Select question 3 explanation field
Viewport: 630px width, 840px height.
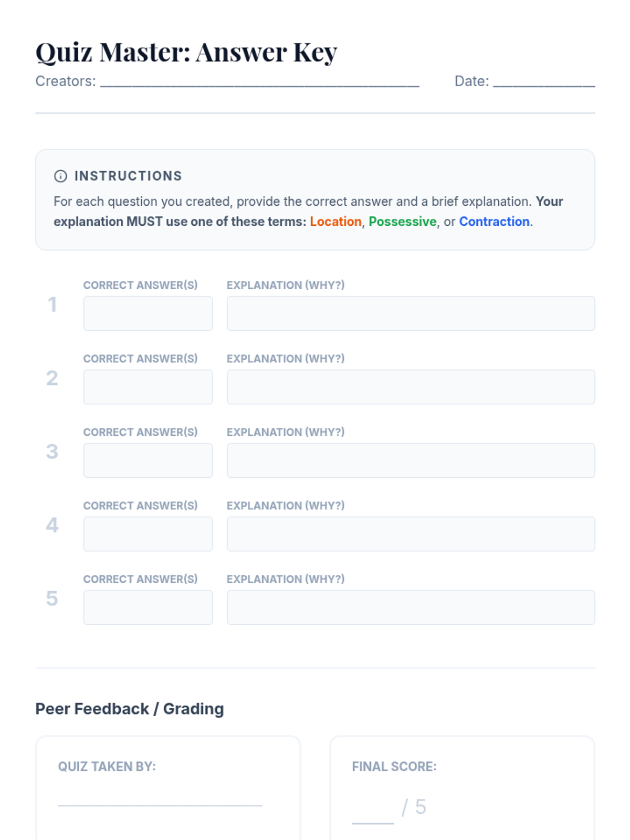click(x=411, y=460)
